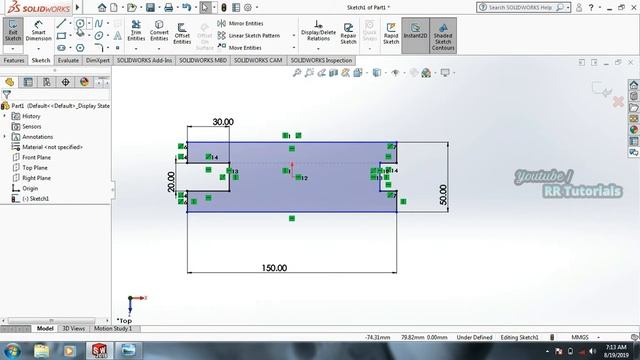
Task: Click the Open file icon
Action: [131, 7]
